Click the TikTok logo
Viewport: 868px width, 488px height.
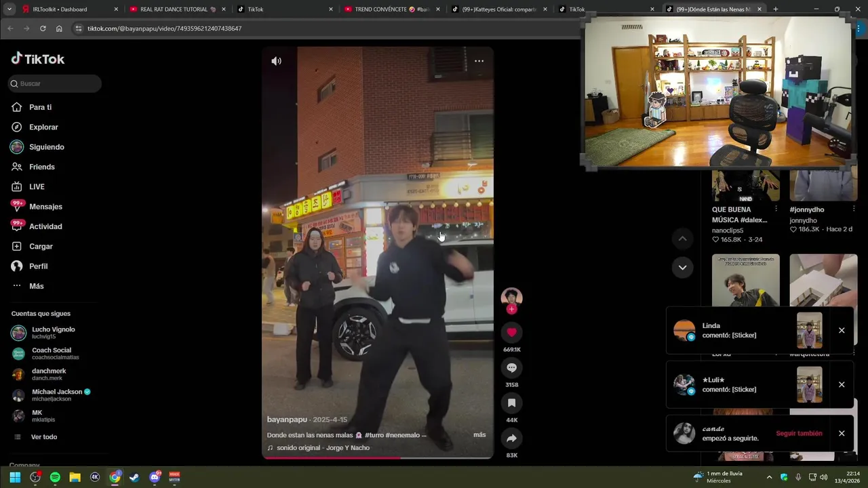[x=38, y=59]
